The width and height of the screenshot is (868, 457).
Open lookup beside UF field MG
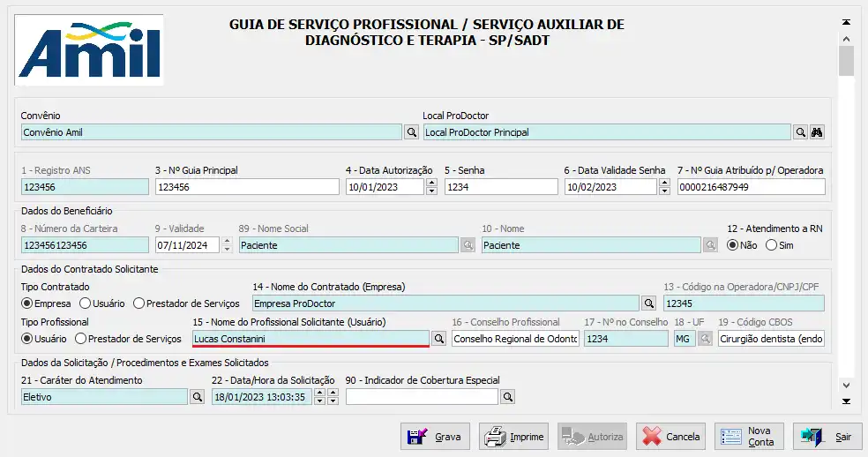pos(705,339)
